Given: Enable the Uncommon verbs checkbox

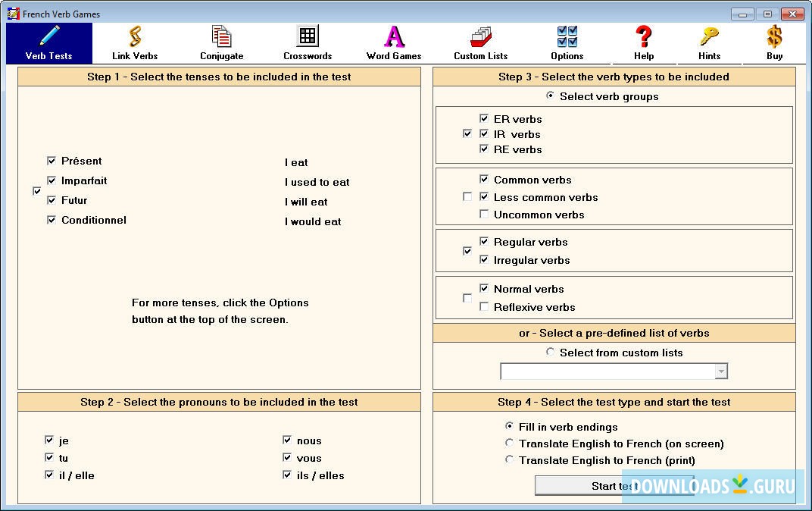Looking at the screenshot, I should 485,215.
